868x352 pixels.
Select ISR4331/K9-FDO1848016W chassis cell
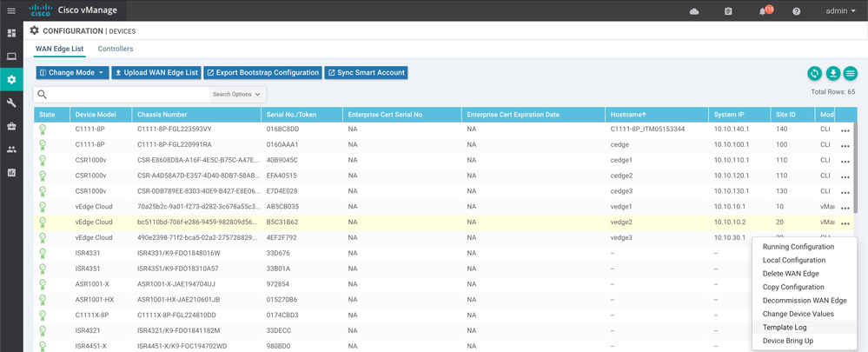[179, 253]
